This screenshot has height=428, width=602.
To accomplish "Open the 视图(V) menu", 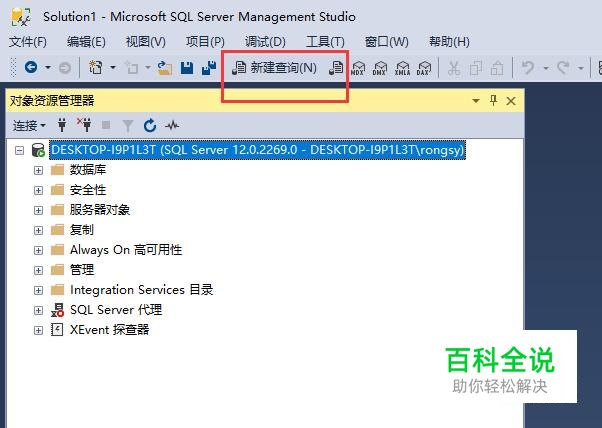I will 146,41.
